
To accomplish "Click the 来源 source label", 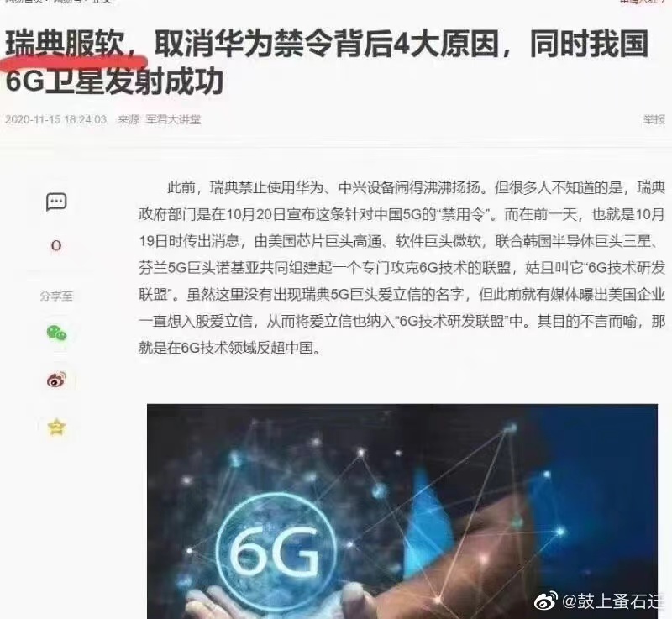I will pos(129,119).
